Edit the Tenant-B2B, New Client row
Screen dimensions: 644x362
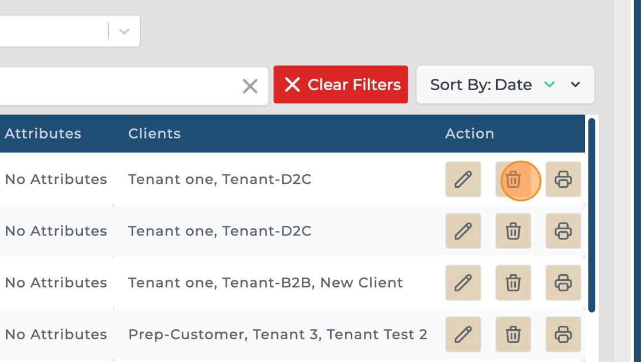pyautogui.click(x=463, y=283)
